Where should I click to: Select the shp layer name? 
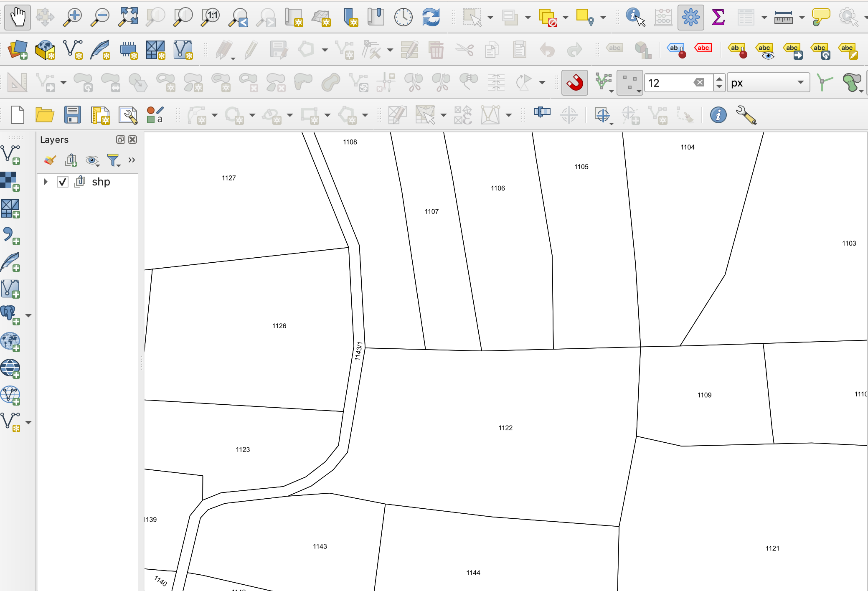pyautogui.click(x=101, y=182)
